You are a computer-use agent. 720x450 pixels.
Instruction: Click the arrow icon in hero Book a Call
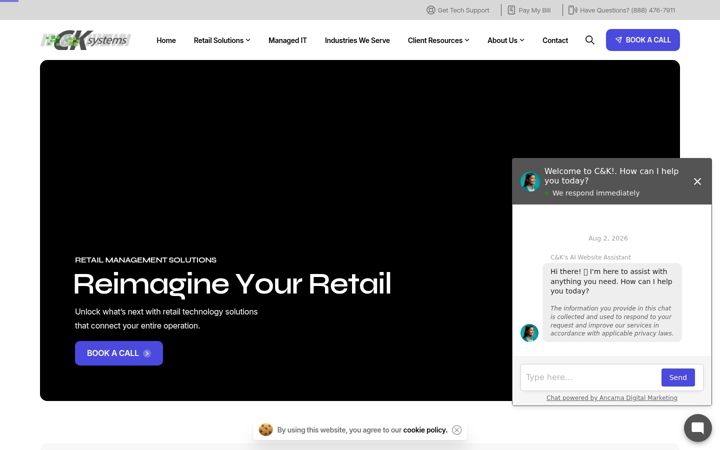[x=146, y=353]
